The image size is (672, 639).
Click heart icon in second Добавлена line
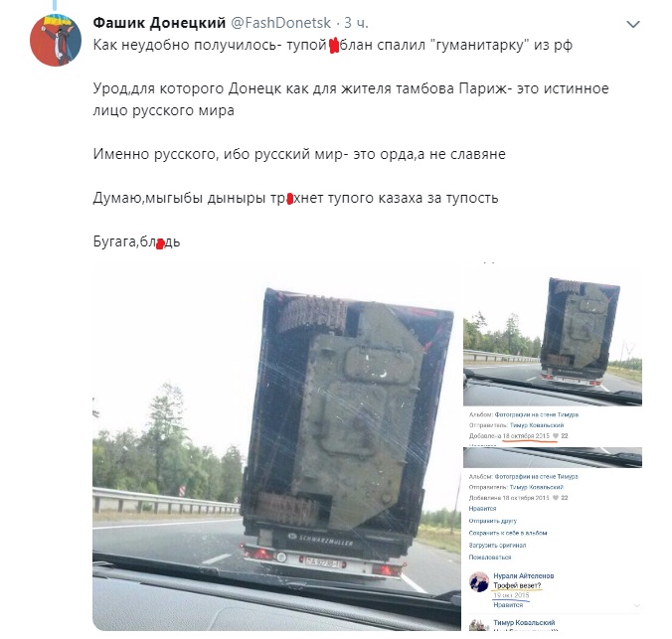[x=556, y=498]
